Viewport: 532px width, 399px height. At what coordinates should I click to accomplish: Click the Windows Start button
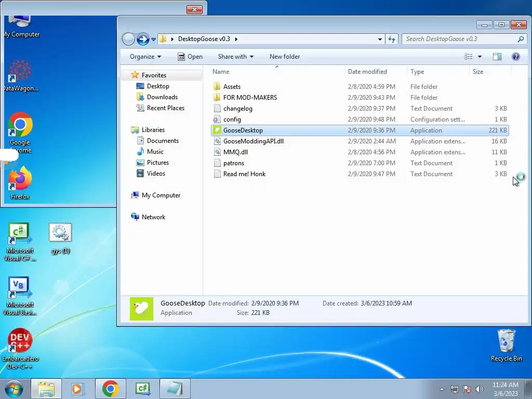14,389
